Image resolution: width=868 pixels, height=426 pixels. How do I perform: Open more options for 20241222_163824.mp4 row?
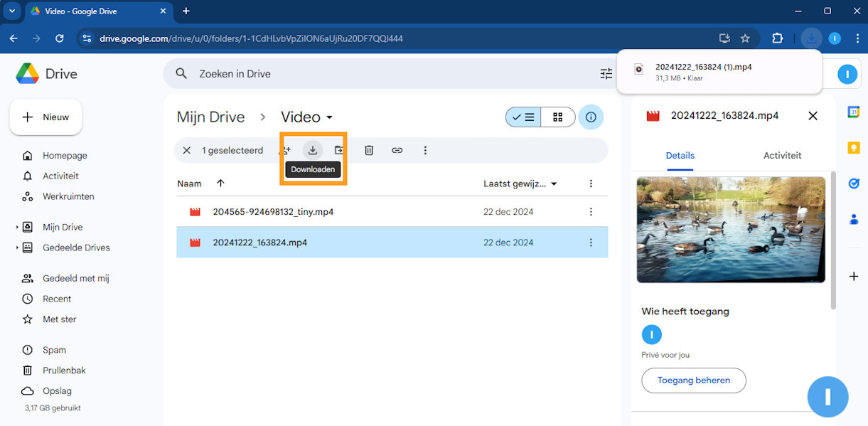pos(591,243)
